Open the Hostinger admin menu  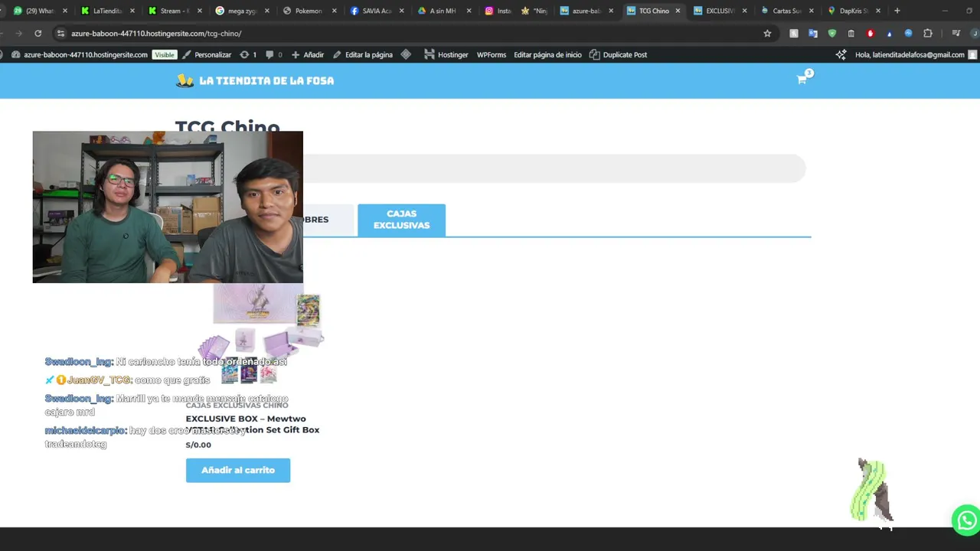[446, 55]
